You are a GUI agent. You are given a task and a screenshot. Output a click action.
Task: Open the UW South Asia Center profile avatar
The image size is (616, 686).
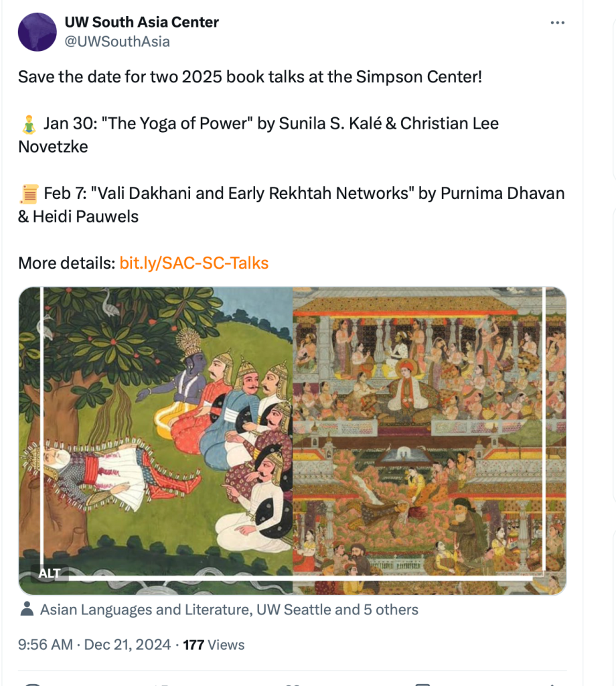(x=37, y=31)
